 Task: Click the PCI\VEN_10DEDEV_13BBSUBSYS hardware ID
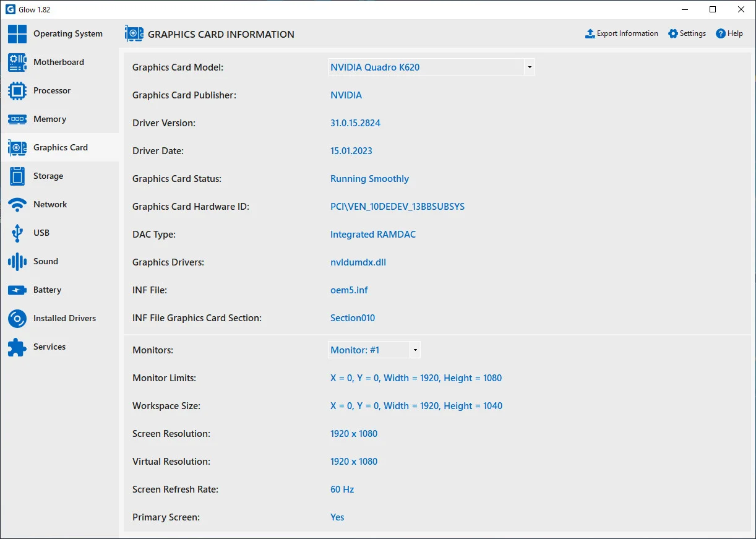(397, 207)
